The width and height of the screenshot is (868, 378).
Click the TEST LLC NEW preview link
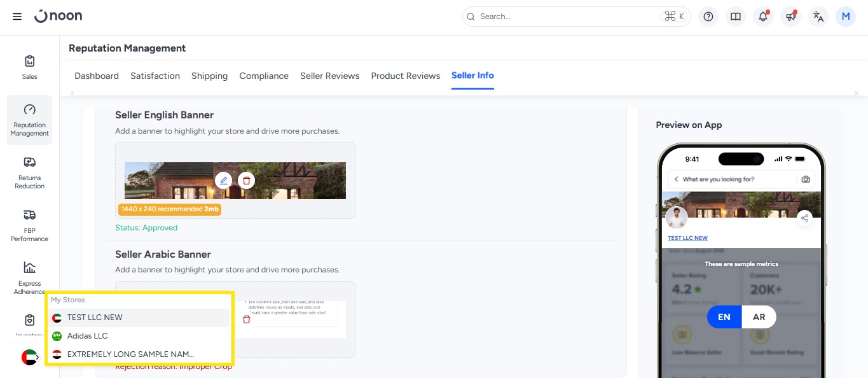point(687,238)
